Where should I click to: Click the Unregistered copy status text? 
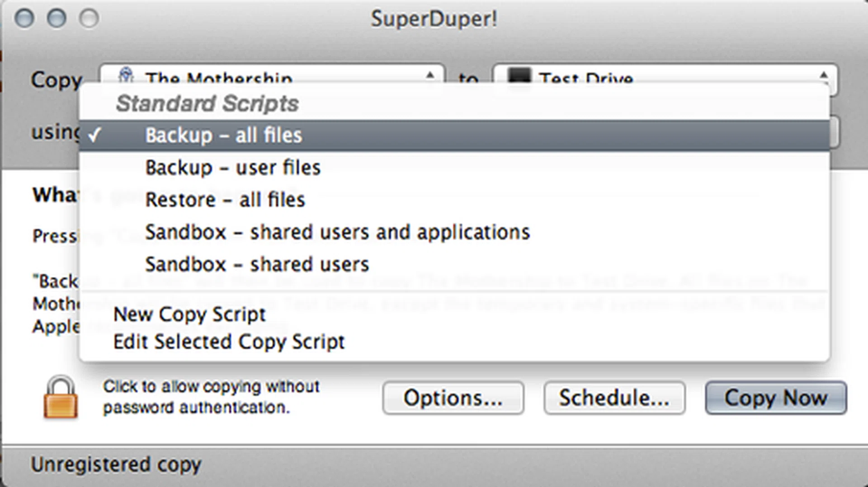pos(116,464)
